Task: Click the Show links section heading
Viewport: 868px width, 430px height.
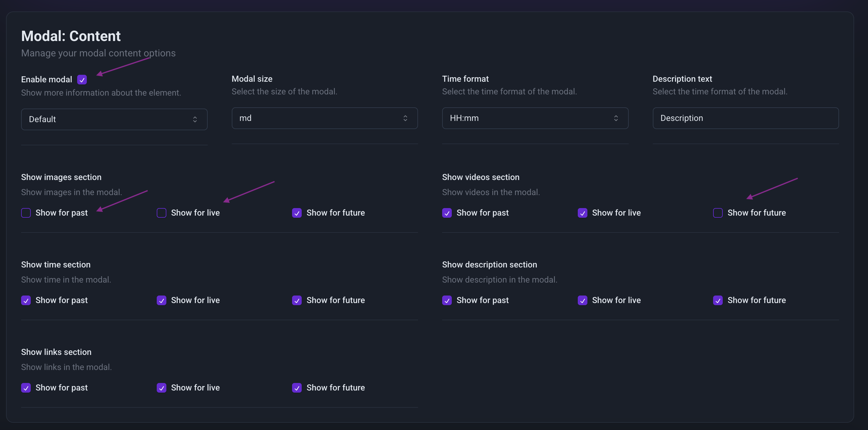Action: pyautogui.click(x=56, y=352)
